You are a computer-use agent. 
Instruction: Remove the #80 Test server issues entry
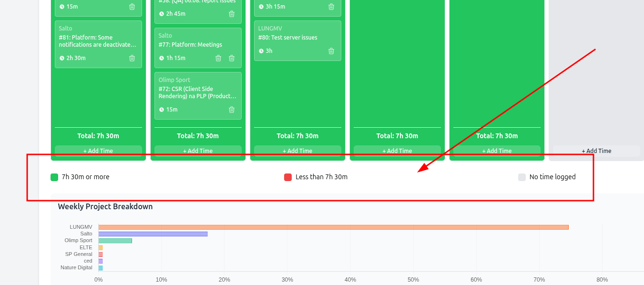click(x=331, y=51)
